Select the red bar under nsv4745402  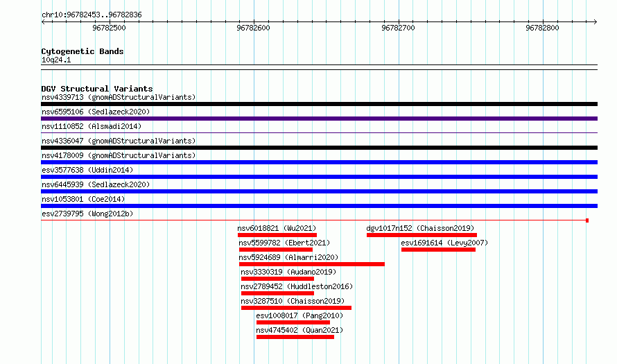295,337
